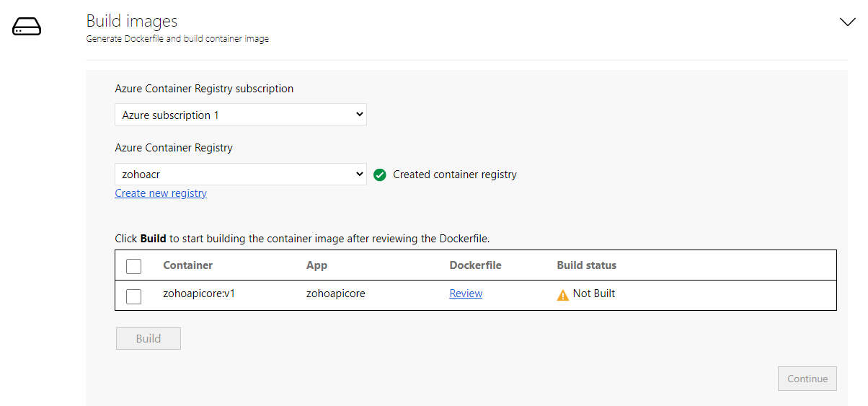Click the green success checkmark icon
This screenshot has width=868, height=406.
pos(380,175)
